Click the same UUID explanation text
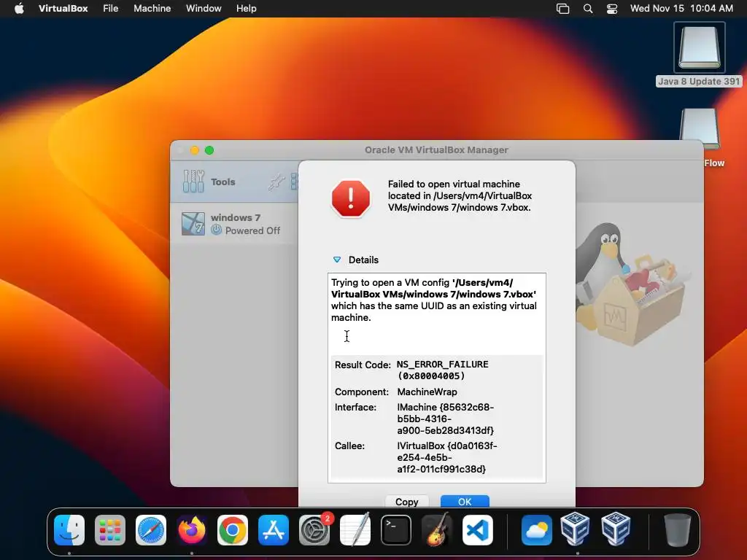The image size is (747, 560). click(x=433, y=300)
